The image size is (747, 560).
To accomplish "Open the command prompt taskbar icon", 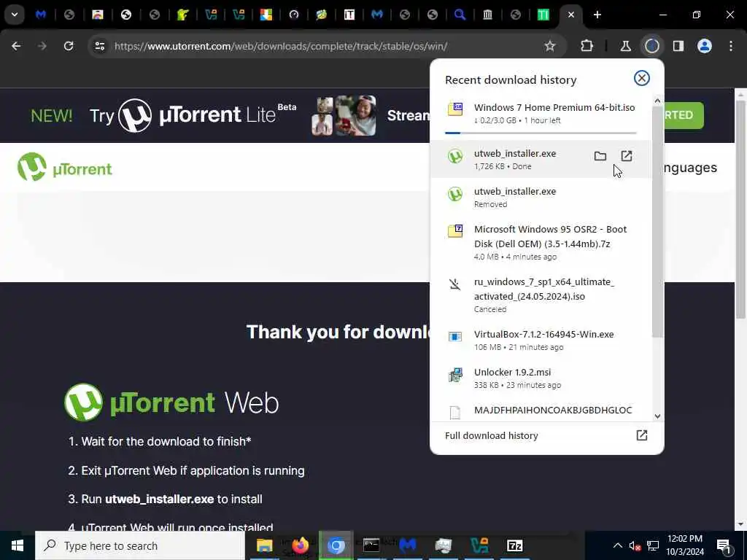I will pyautogui.click(x=371, y=545).
